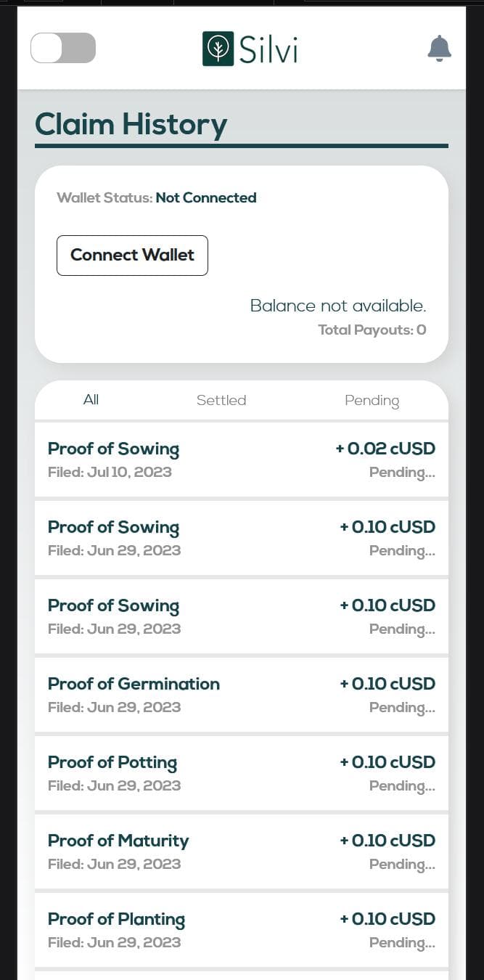Click the Silvi leaf logo icon
The width and height of the screenshot is (484, 980).
(x=218, y=49)
